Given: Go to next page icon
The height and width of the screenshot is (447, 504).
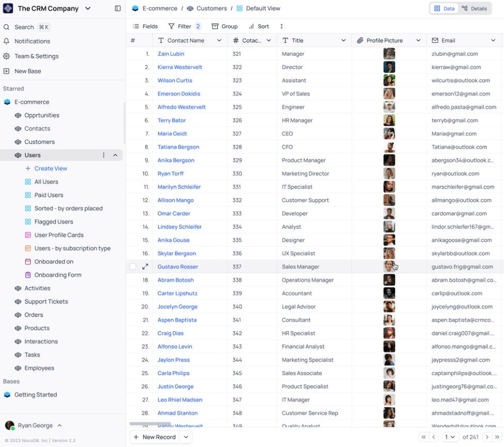Looking at the screenshot, I should pyautogui.click(x=487, y=437).
